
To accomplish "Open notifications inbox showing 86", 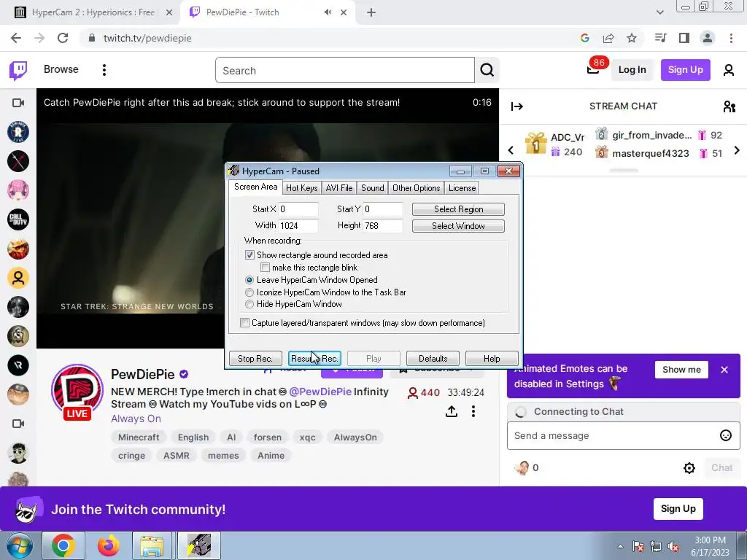I will 593,69.
